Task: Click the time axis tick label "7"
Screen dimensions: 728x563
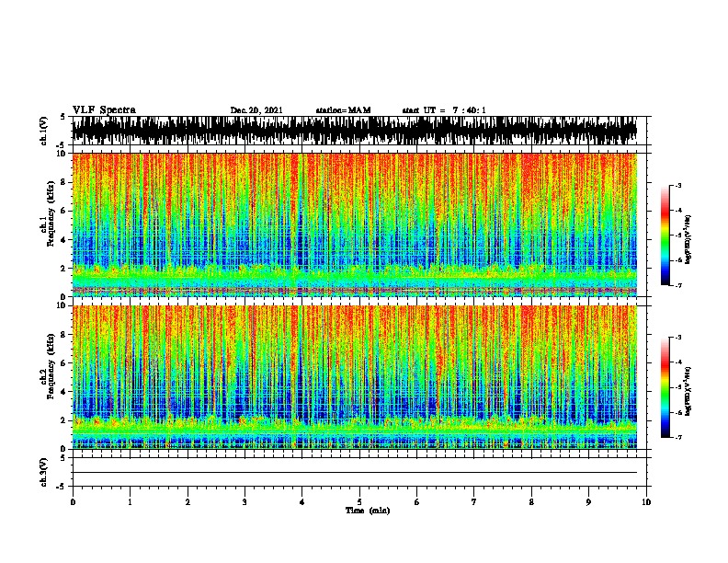Action: [474, 502]
